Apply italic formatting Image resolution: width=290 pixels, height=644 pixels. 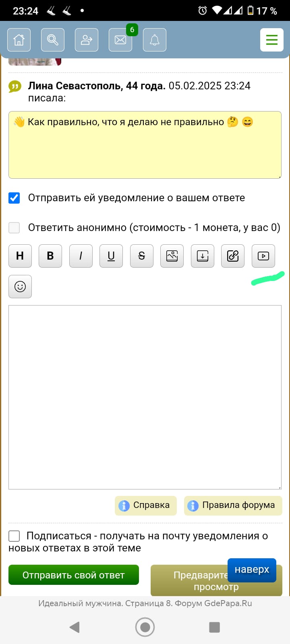click(81, 256)
